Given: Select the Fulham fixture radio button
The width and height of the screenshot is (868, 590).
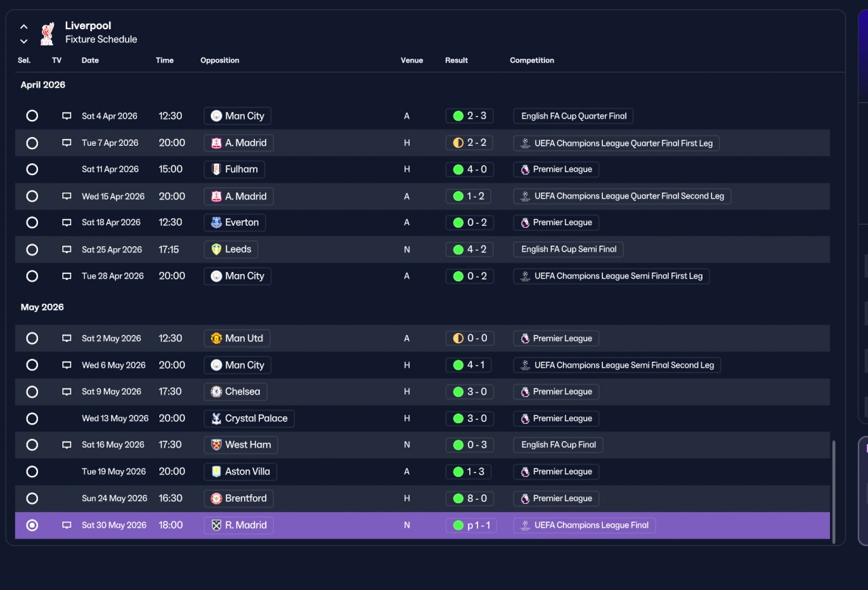Looking at the screenshot, I should [32, 170].
